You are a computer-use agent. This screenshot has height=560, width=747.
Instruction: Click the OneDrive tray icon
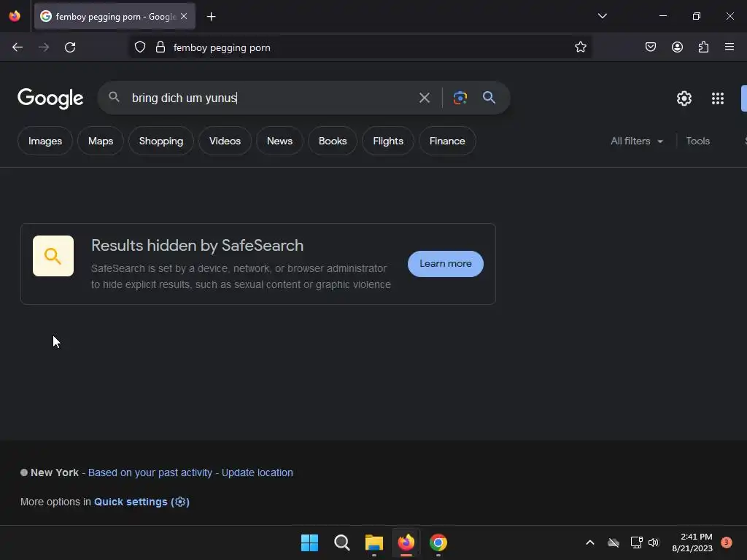(613, 542)
